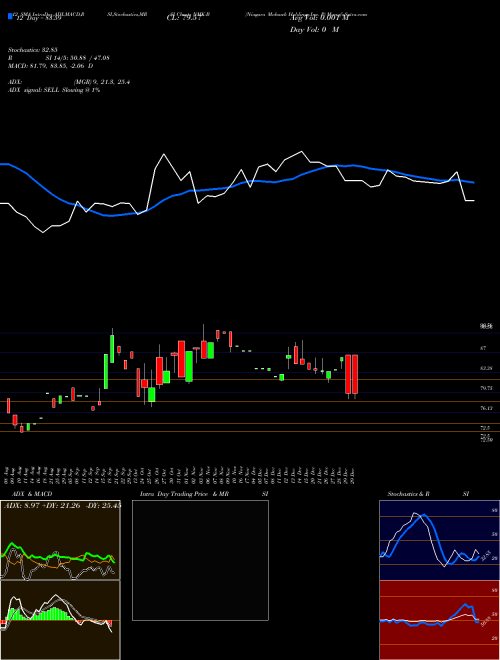Click the 'MACD: 81.79, 83.85, -2.06' line
The width and height of the screenshot is (500, 660).
pos(47,66)
